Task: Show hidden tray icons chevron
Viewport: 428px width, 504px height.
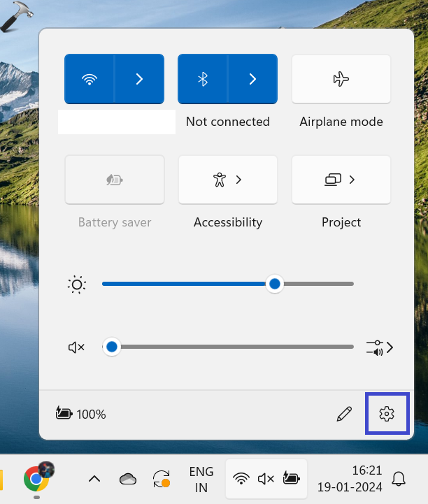Action: [x=94, y=479]
